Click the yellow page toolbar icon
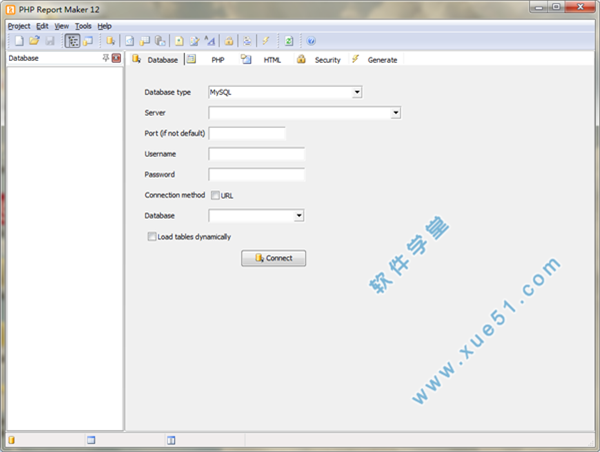600x452 pixels. click(x=179, y=41)
